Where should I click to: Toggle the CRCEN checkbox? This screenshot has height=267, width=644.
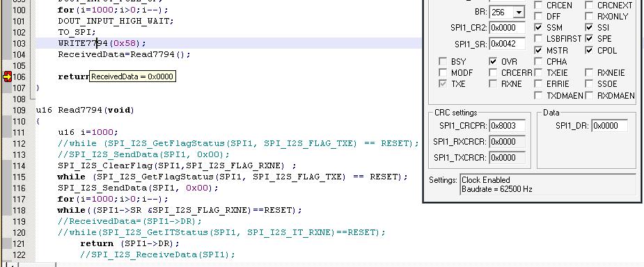point(538,6)
